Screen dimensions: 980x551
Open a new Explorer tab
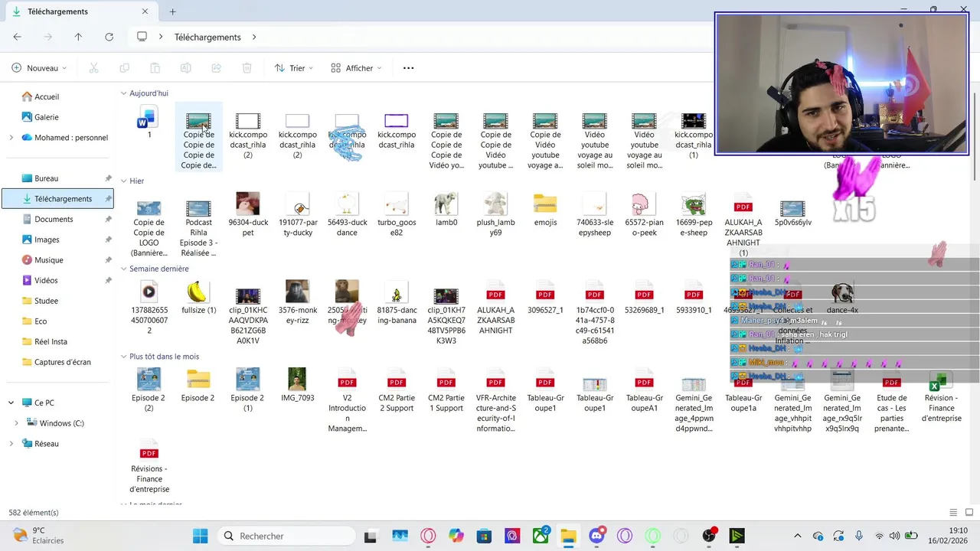pos(172,11)
